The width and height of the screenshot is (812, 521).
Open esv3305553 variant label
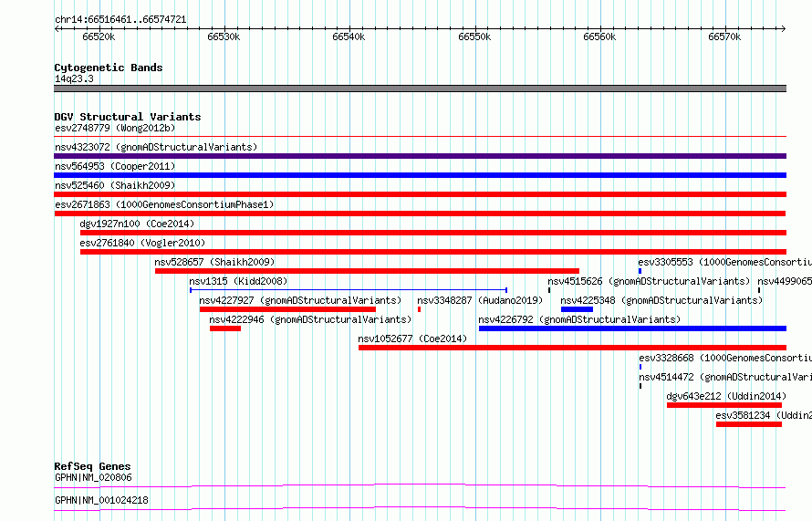coord(725,262)
